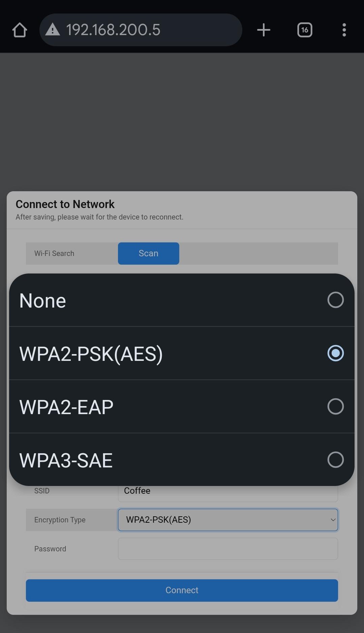Focus the Password input field
Screen dimensions: 364x633
[x=228, y=549]
